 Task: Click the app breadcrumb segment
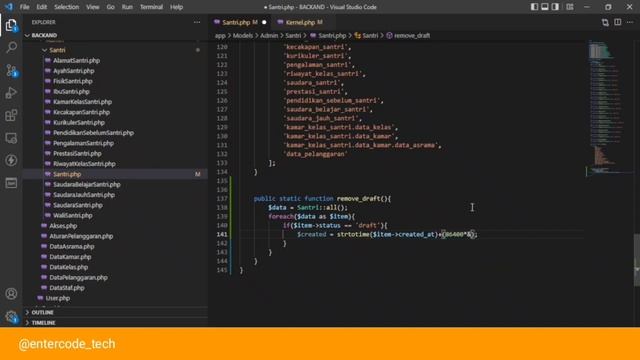pyautogui.click(x=220, y=36)
